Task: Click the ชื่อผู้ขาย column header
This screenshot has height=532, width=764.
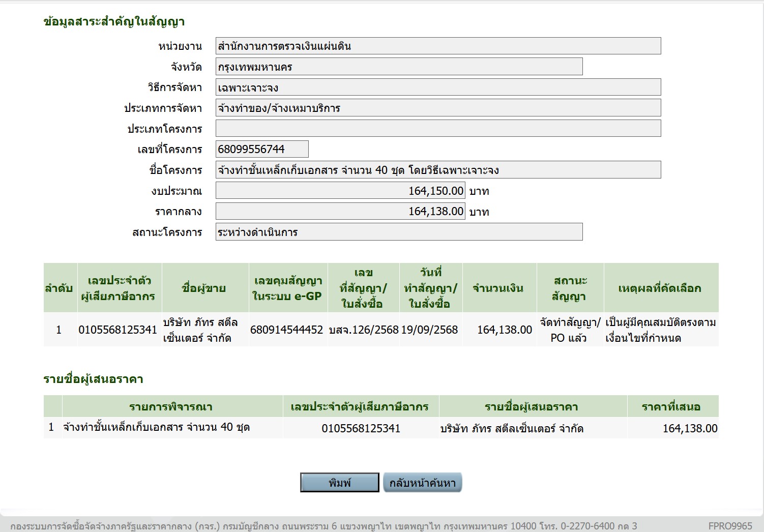Action: [205, 288]
